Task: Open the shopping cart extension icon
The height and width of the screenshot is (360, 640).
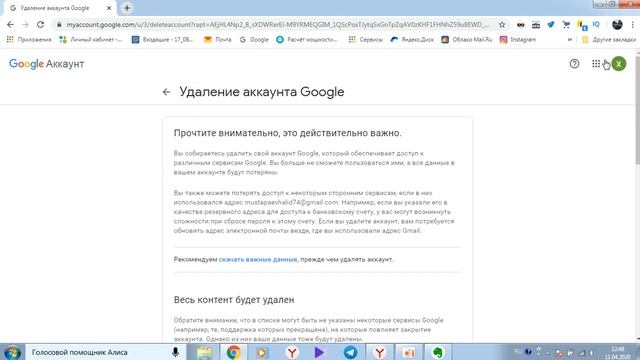Action: [x=566, y=24]
